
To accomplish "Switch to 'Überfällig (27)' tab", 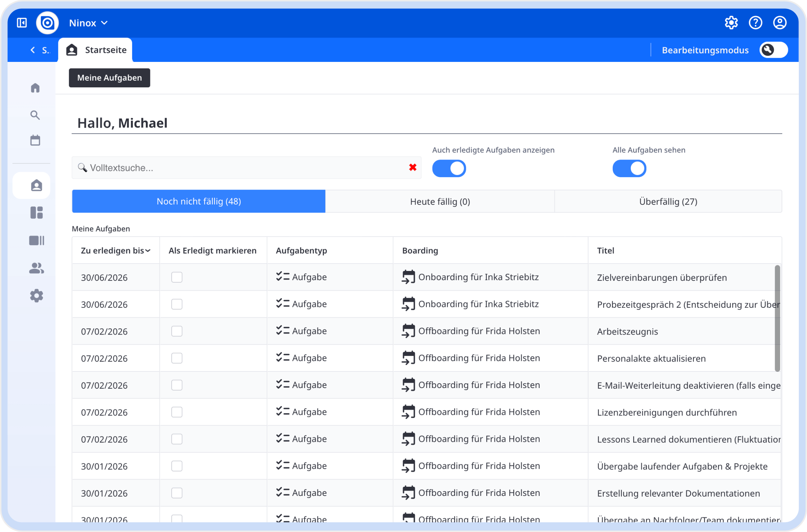I will point(668,202).
